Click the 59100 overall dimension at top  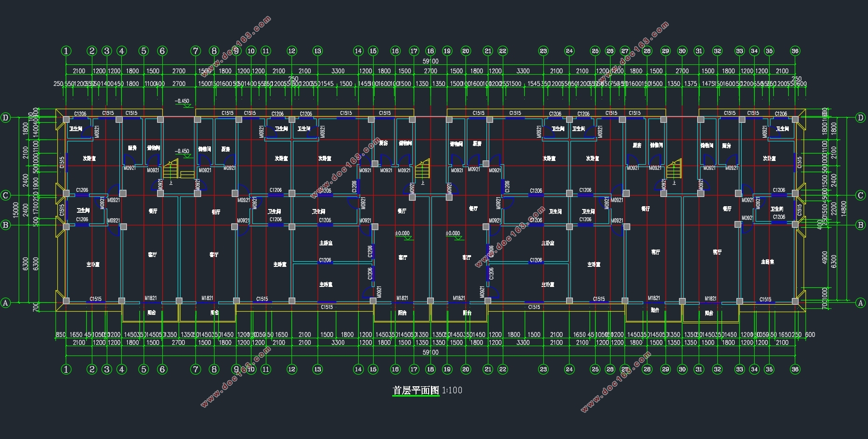coord(431,61)
